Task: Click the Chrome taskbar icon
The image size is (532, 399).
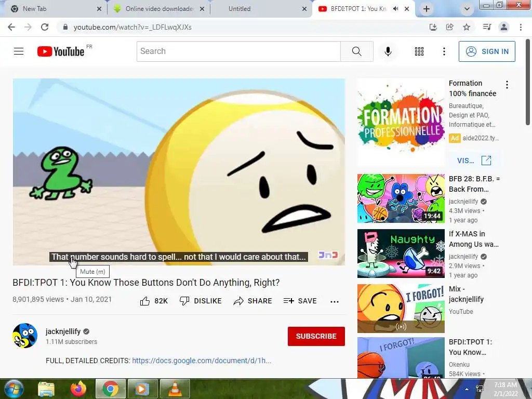Action: tap(111, 389)
